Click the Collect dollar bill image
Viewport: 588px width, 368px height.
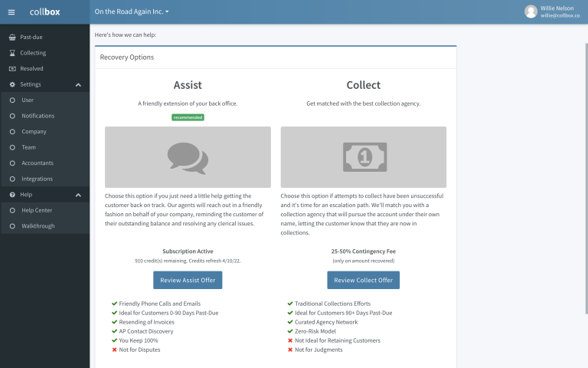point(364,157)
